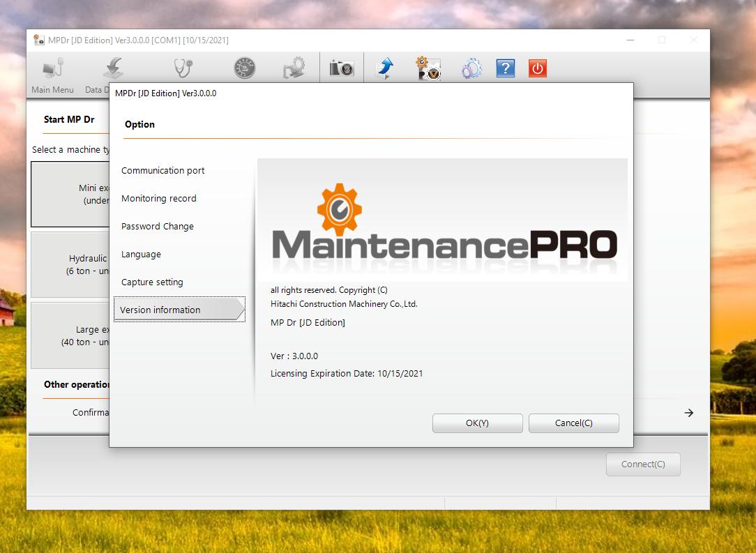The width and height of the screenshot is (756, 553).
Task: Click the Data Download arrow icon
Action: pos(114,68)
